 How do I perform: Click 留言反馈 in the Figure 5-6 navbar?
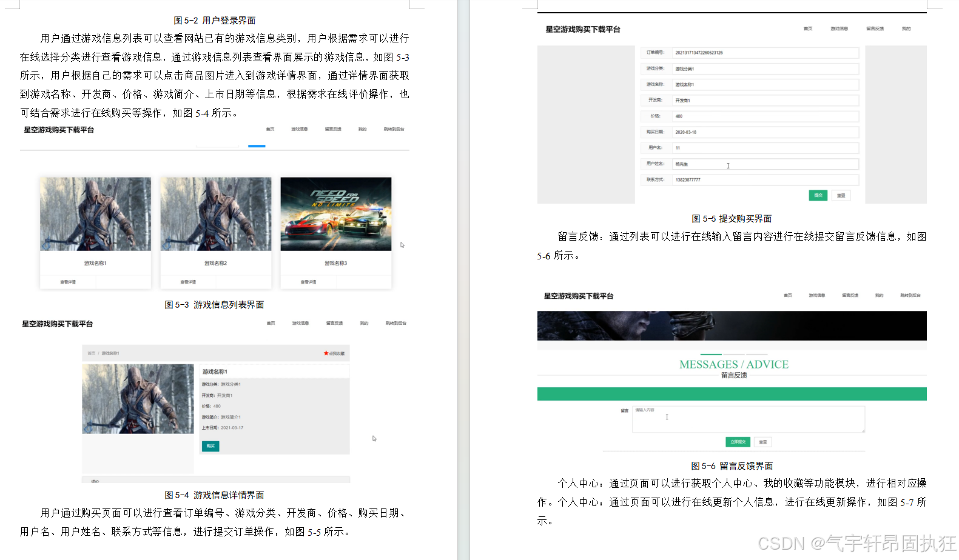point(850,295)
